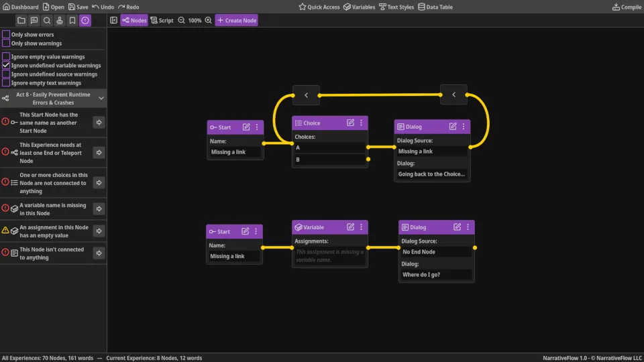This screenshot has height=362, width=644.
Task: Enable Ignore empty text warnings
Action: point(6,83)
